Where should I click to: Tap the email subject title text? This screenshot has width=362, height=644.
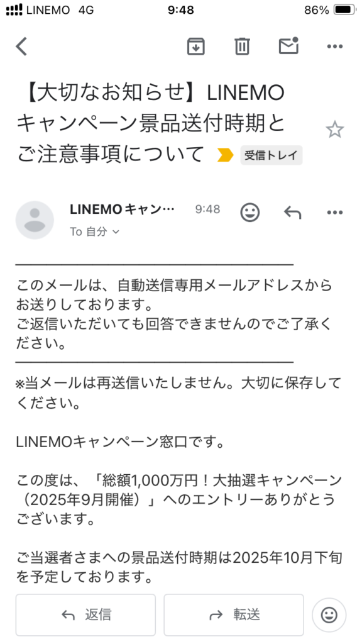click(150, 124)
